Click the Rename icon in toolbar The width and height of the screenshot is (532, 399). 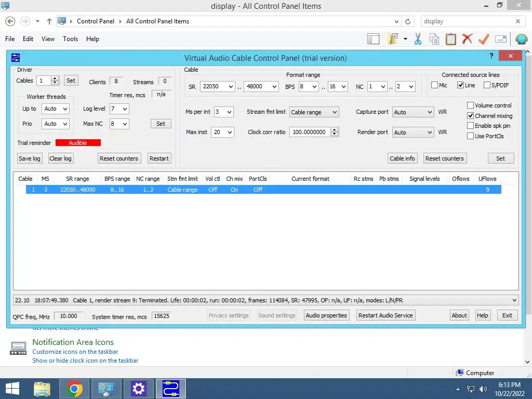tap(501, 39)
